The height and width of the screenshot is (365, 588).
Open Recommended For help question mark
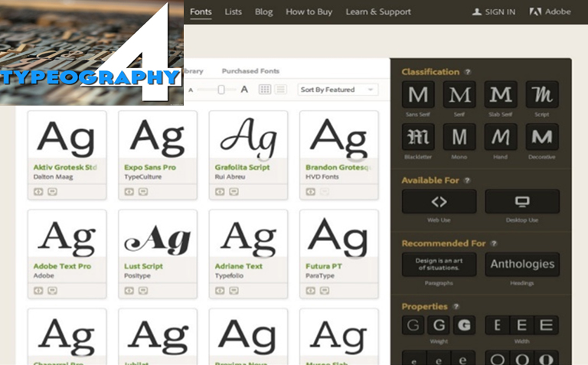coord(494,243)
